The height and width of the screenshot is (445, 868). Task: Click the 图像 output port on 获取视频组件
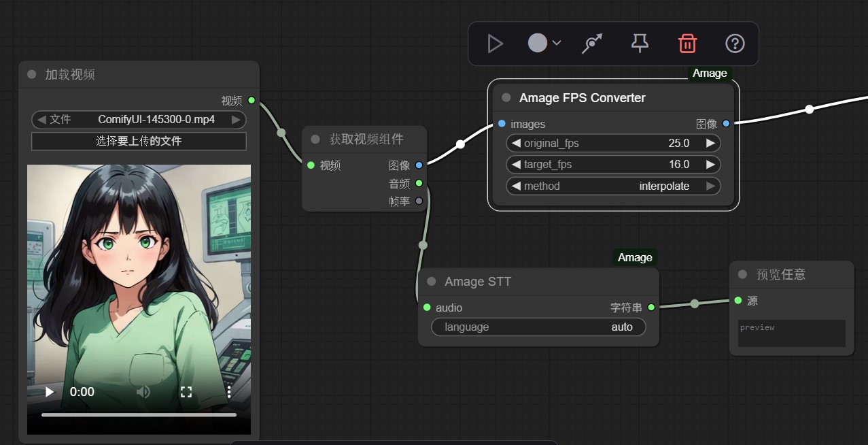pyautogui.click(x=419, y=165)
